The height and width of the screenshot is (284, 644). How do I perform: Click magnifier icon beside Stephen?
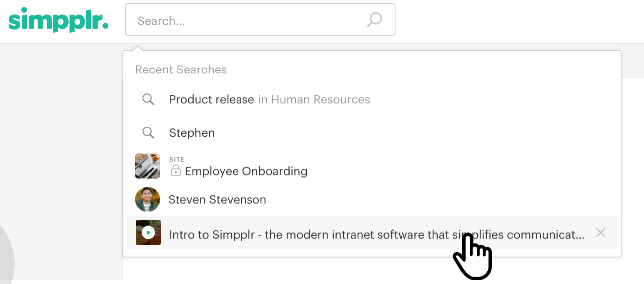(x=148, y=133)
